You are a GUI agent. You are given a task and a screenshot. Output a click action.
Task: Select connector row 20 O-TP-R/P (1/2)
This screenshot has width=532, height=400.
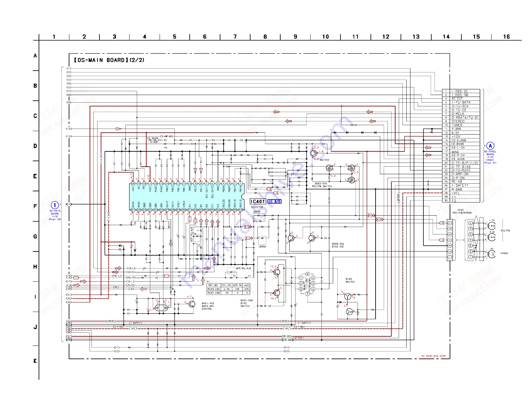click(461, 163)
